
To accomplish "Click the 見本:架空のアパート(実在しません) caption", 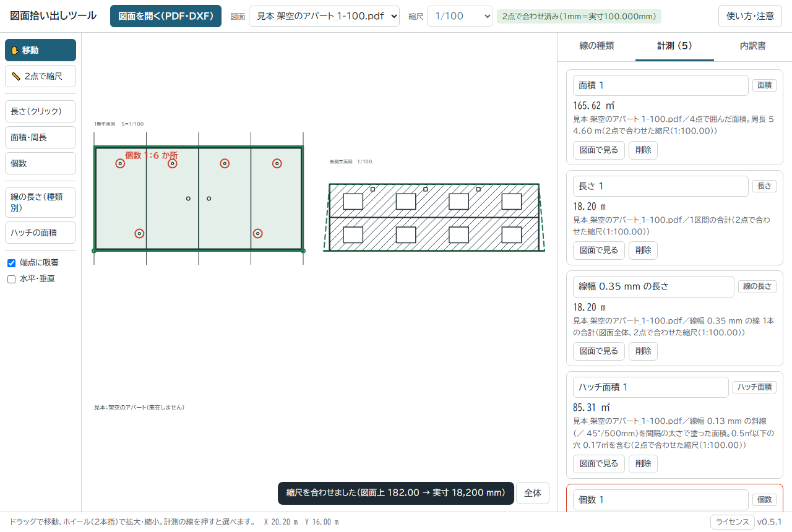I will tap(139, 408).
